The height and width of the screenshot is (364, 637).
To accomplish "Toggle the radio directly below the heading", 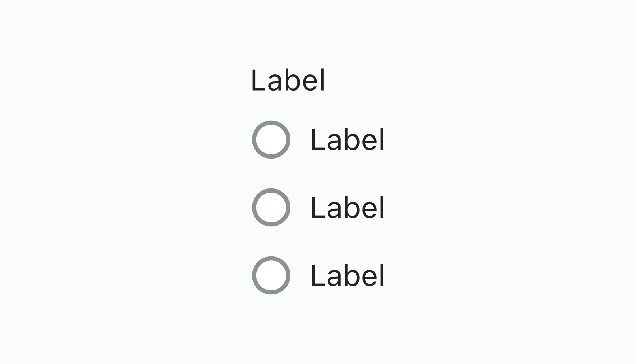I will point(271,140).
